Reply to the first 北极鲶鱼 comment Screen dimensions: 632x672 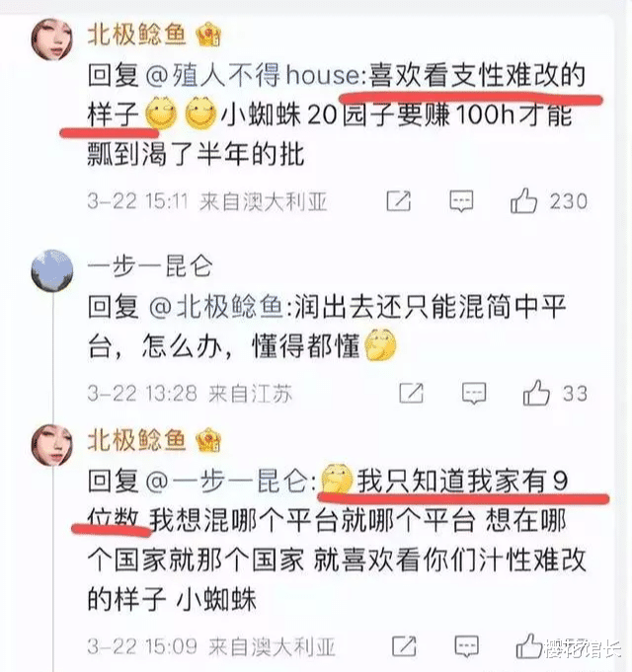[461, 201]
